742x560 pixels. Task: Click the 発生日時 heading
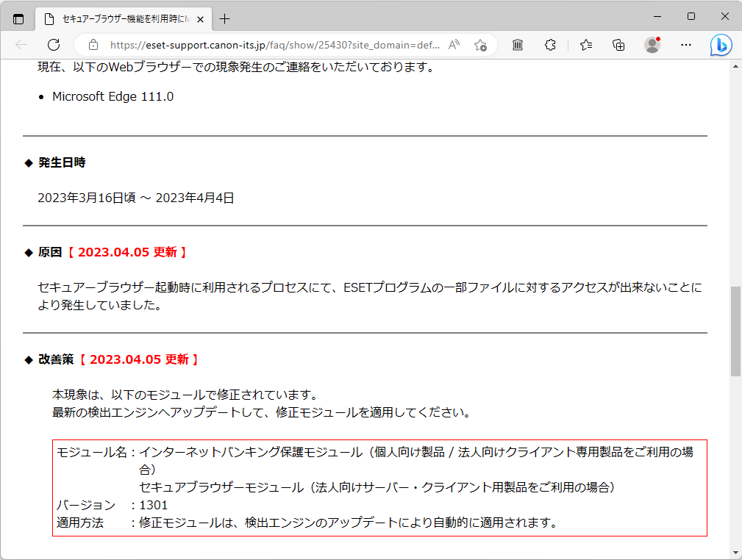click(x=62, y=162)
